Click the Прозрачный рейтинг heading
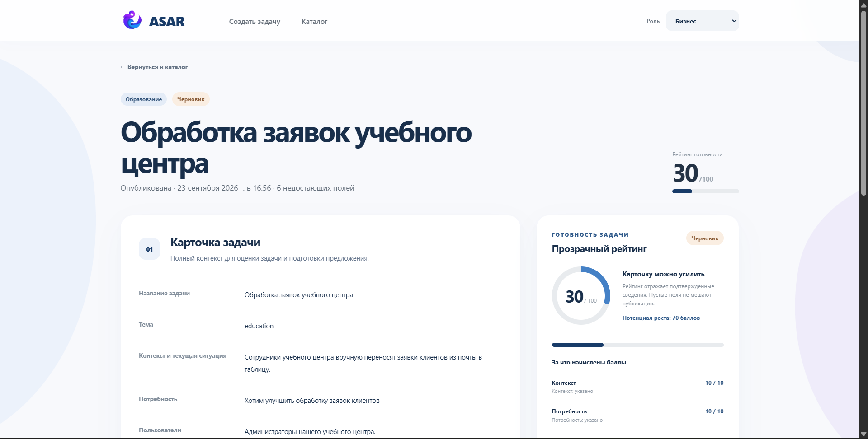This screenshot has height=439, width=868. point(599,249)
